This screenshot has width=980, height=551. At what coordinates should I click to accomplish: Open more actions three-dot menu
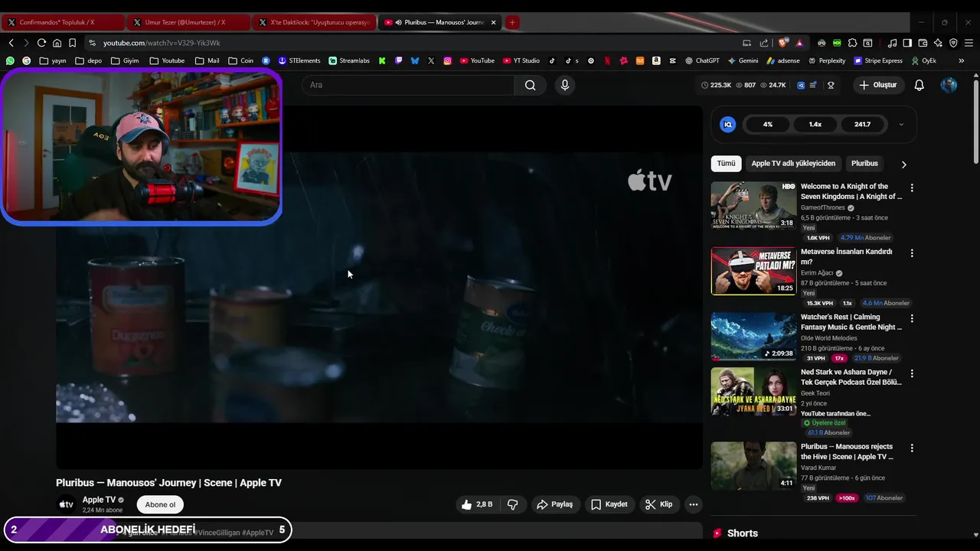(693, 504)
